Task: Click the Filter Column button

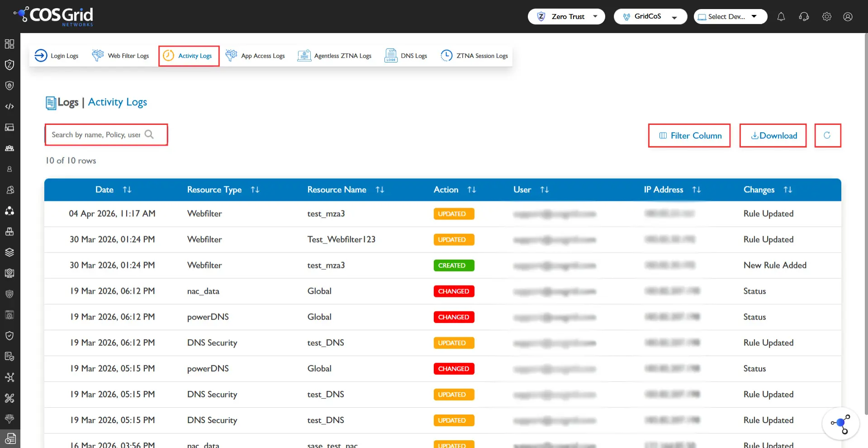Action: coord(689,135)
